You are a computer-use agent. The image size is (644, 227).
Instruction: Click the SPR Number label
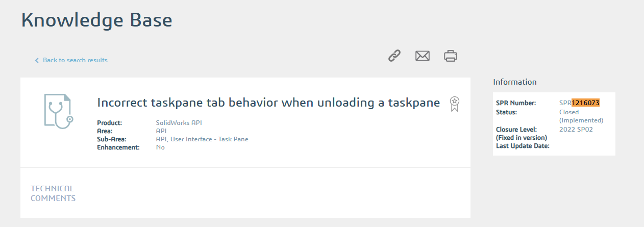(x=516, y=103)
